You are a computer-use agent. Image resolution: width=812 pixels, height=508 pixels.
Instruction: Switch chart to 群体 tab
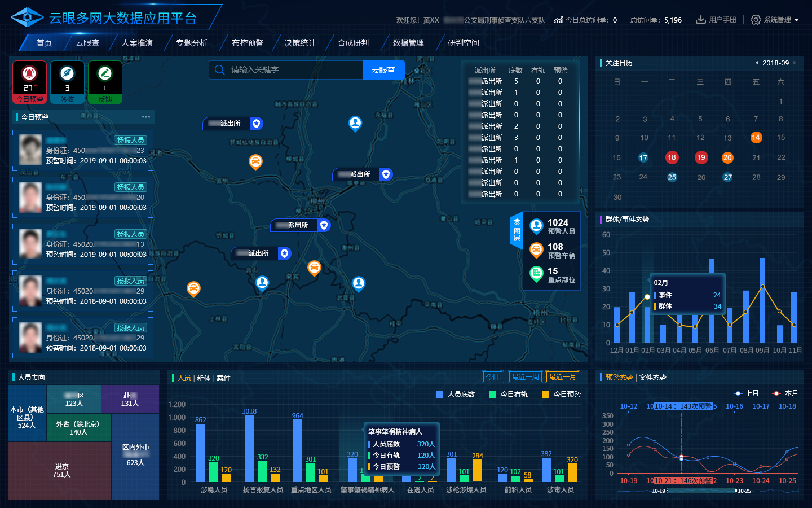pyautogui.click(x=204, y=378)
